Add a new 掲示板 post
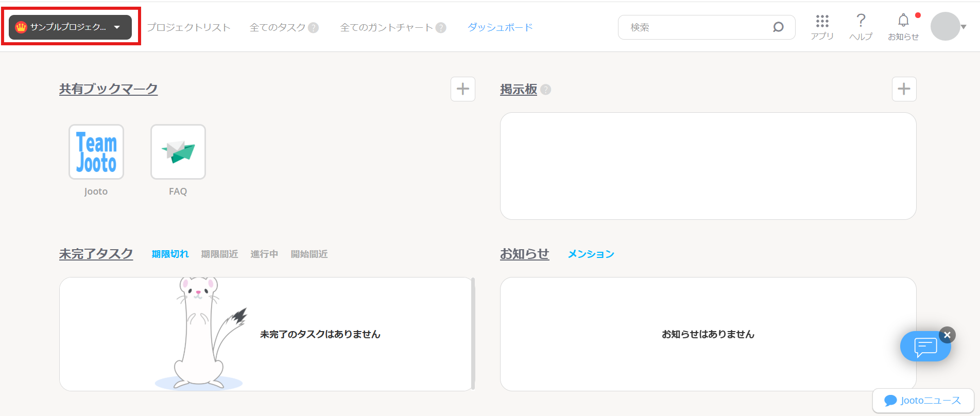This screenshot has width=980, height=416. pyautogui.click(x=904, y=89)
